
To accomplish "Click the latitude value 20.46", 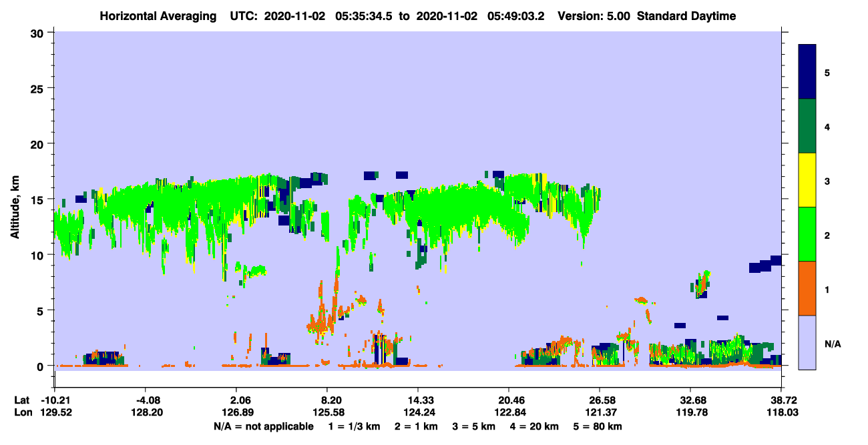I will click(x=512, y=400).
